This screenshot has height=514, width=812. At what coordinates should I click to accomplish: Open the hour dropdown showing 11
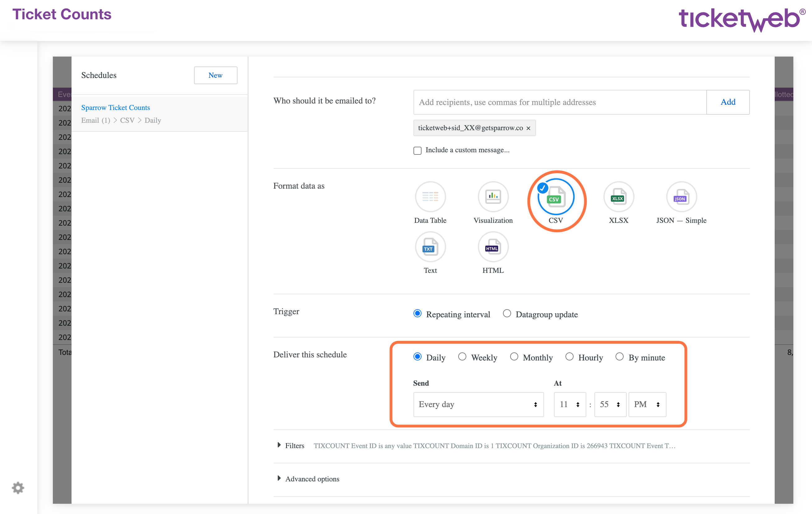pyautogui.click(x=570, y=405)
